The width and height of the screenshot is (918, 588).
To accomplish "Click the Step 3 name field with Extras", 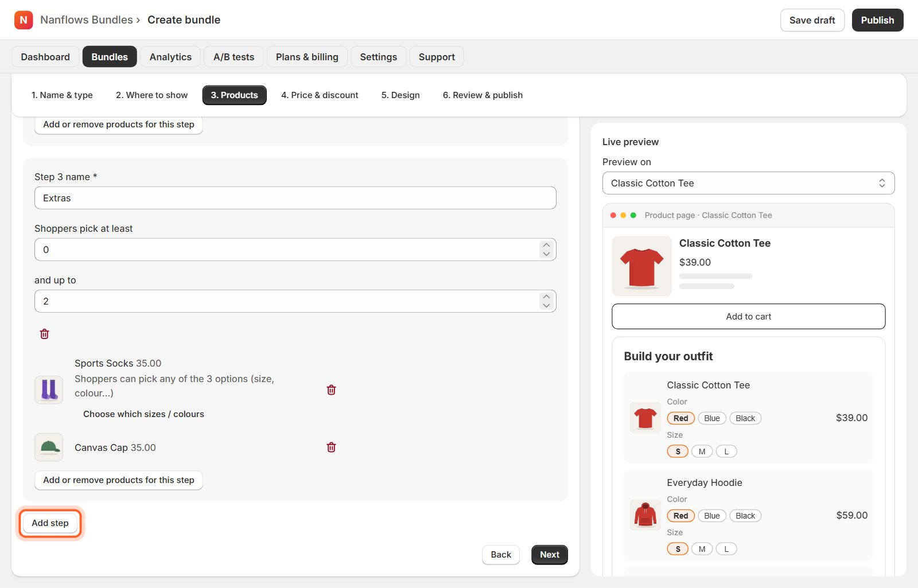I will point(295,198).
